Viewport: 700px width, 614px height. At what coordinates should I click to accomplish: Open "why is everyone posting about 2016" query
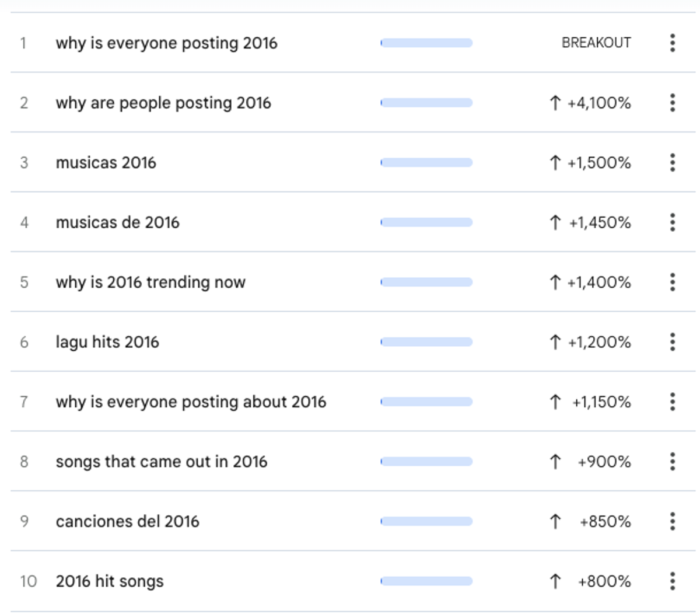click(191, 402)
